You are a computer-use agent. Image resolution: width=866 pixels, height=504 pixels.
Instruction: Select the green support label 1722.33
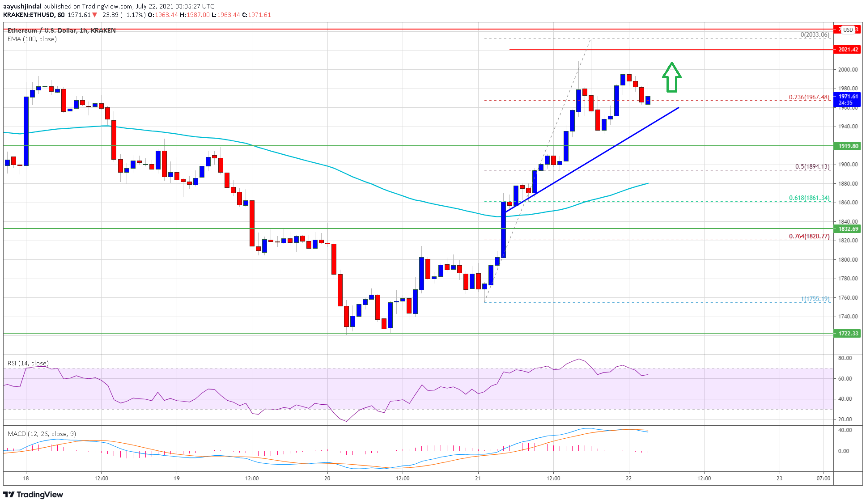(x=848, y=334)
